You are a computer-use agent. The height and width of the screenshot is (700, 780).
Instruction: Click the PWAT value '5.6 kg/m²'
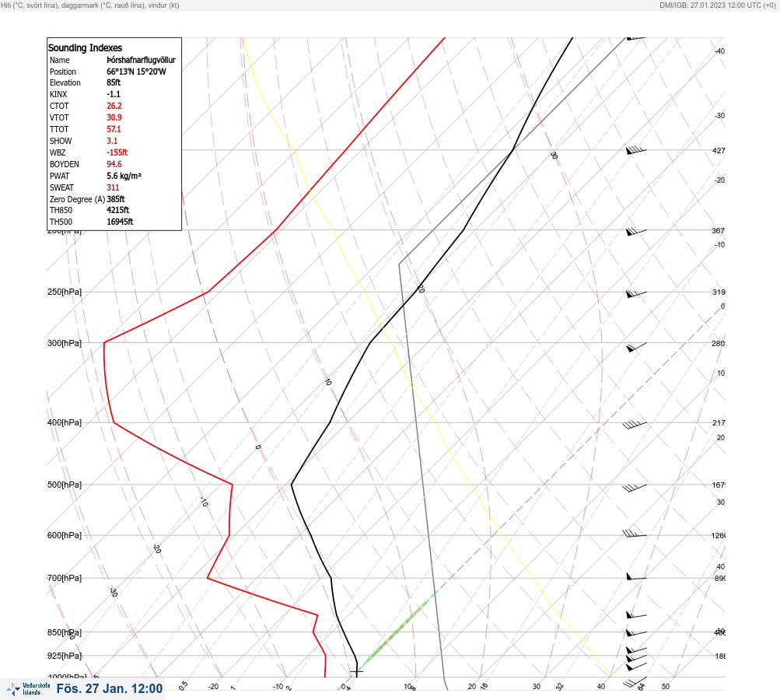pyautogui.click(x=124, y=176)
